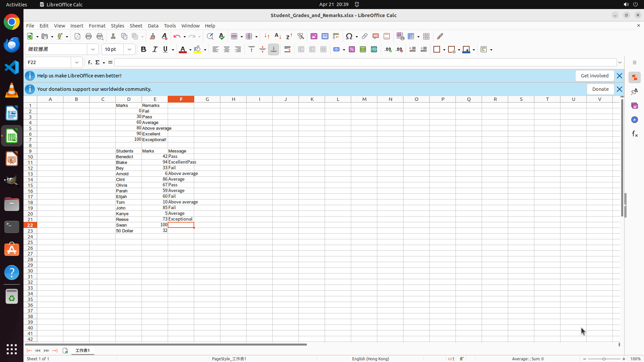Screen dimensions: 644x362
Task: Click the Insert Comment icon
Action: (x=375, y=36)
